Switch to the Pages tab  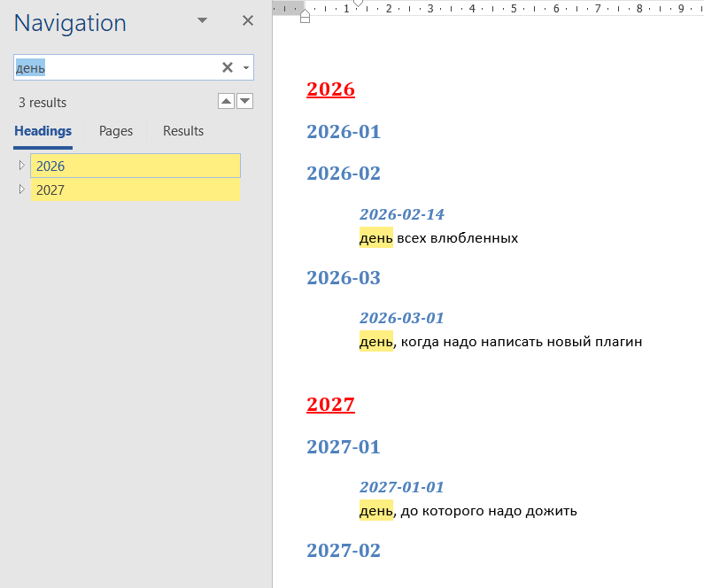(116, 131)
